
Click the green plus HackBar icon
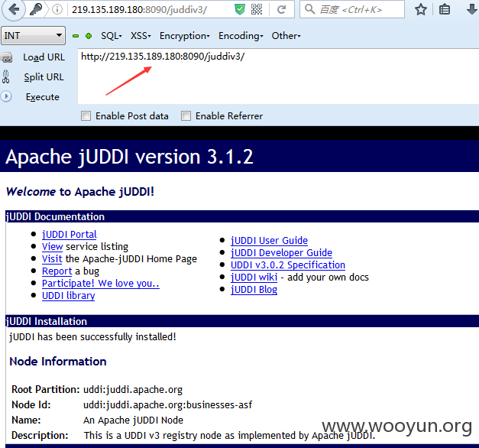(89, 36)
